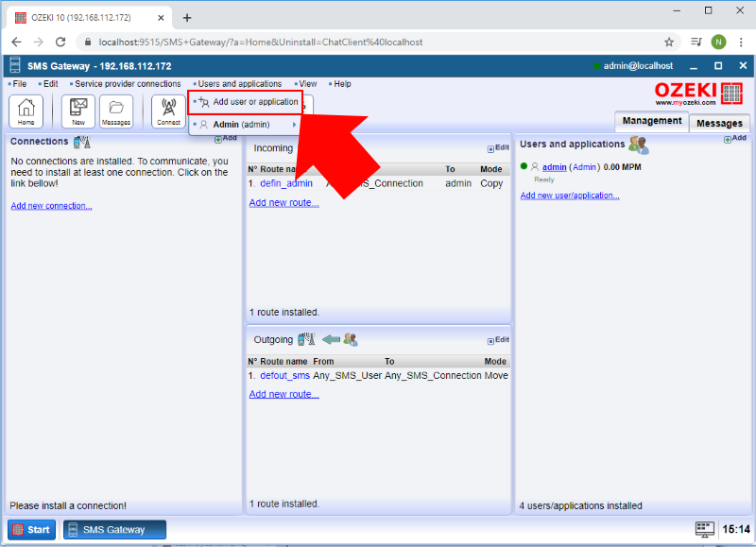Open the Help menu
756x547 pixels.
340,84
